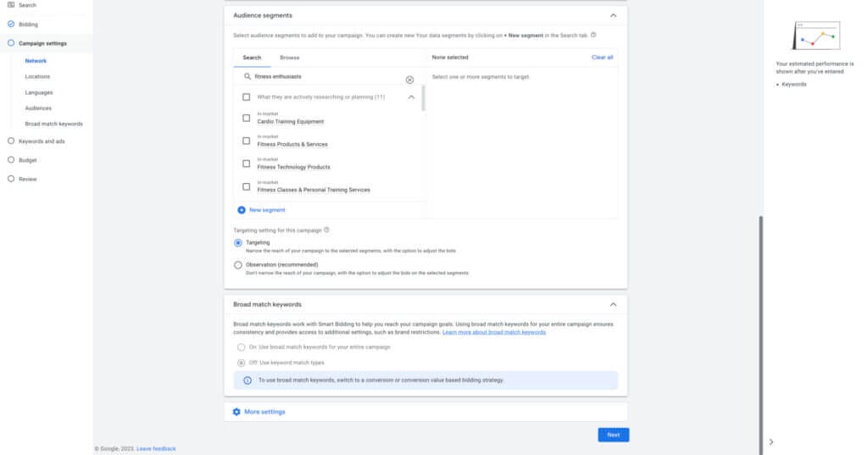Click the segment list scrollbar
Screen dimensions: 868x455
(424, 98)
